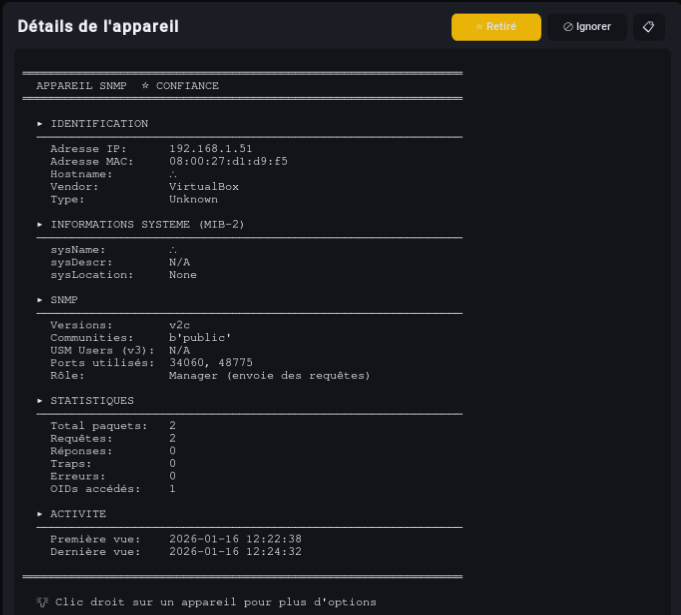The width and height of the screenshot is (681, 615).
Task: Click the prohibition icon in the Ignorer button
Action: (x=568, y=27)
